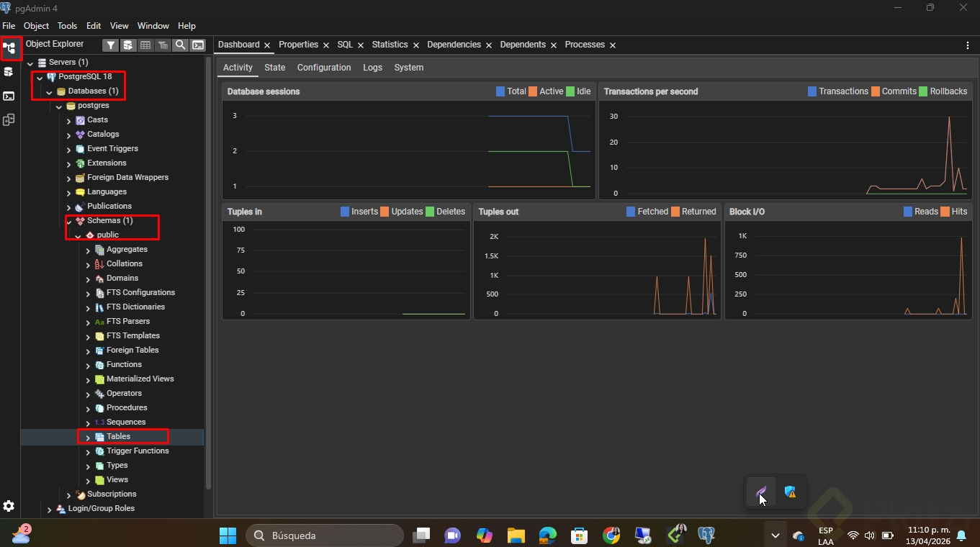Screen dimensions: 980x547
Task: Click the Deletes green legend swatch
Action: tap(430, 212)
